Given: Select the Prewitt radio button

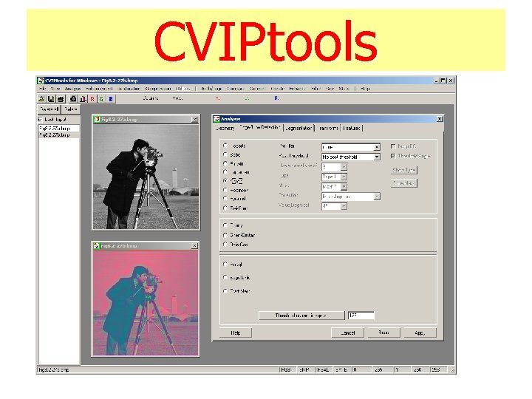Looking at the screenshot, I should point(225,163).
